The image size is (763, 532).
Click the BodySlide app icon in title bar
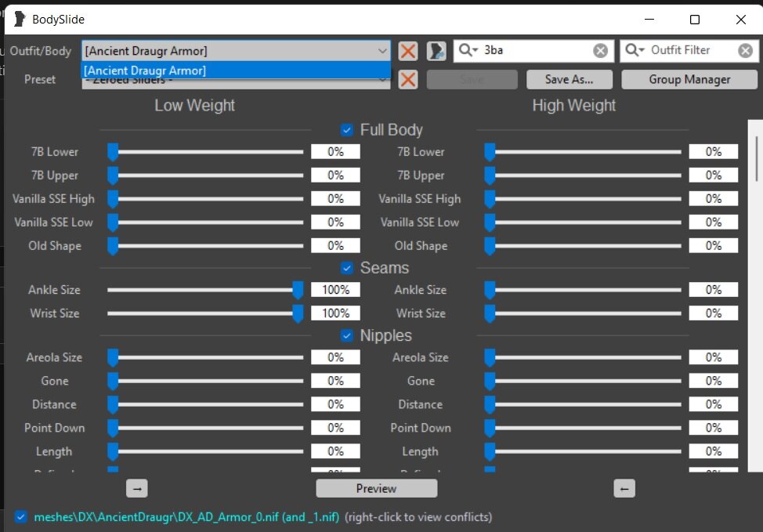click(x=19, y=19)
